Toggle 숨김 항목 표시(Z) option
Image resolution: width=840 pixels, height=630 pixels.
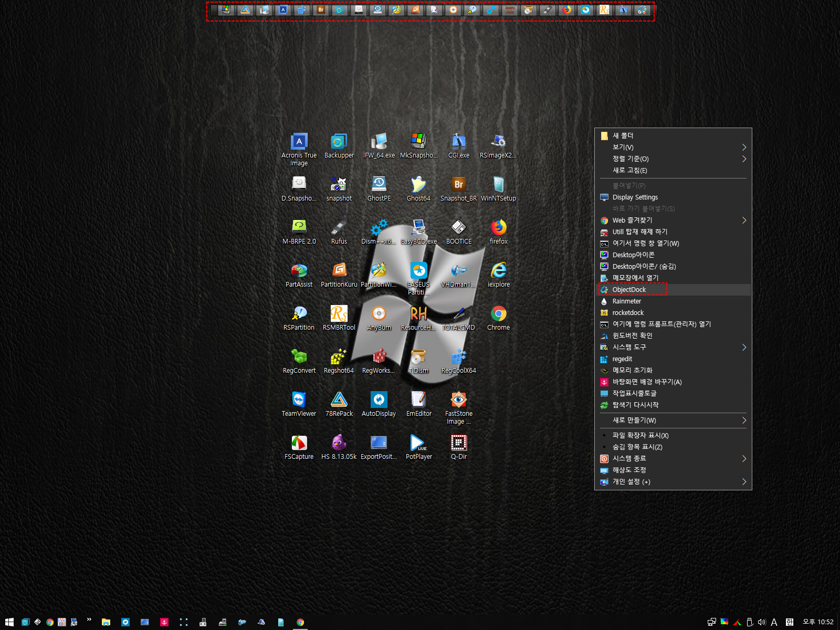[673, 447]
